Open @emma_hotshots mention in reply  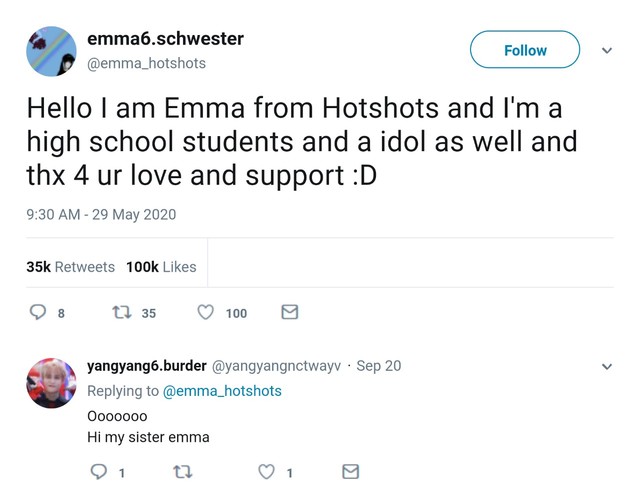222,391
